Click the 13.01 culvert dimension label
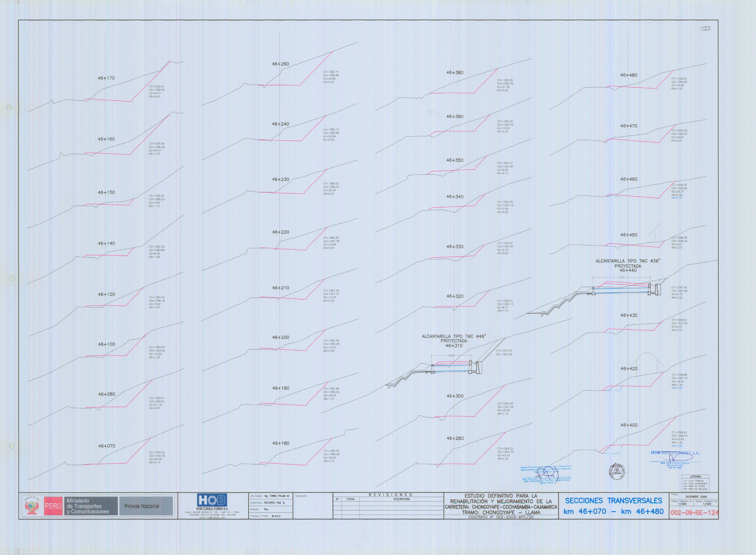 pyautogui.click(x=621, y=277)
